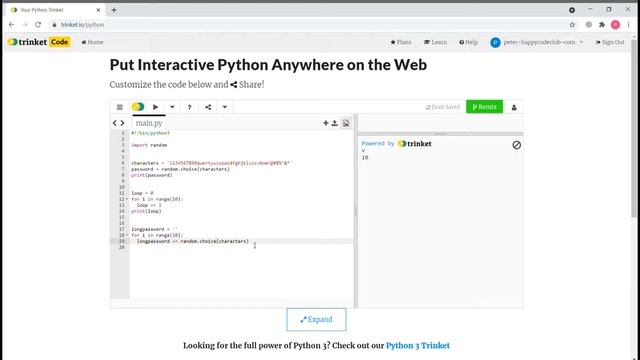Upload a file with the upload icon
The width and height of the screenshot is (640, 360).
(x=335, y=123)
